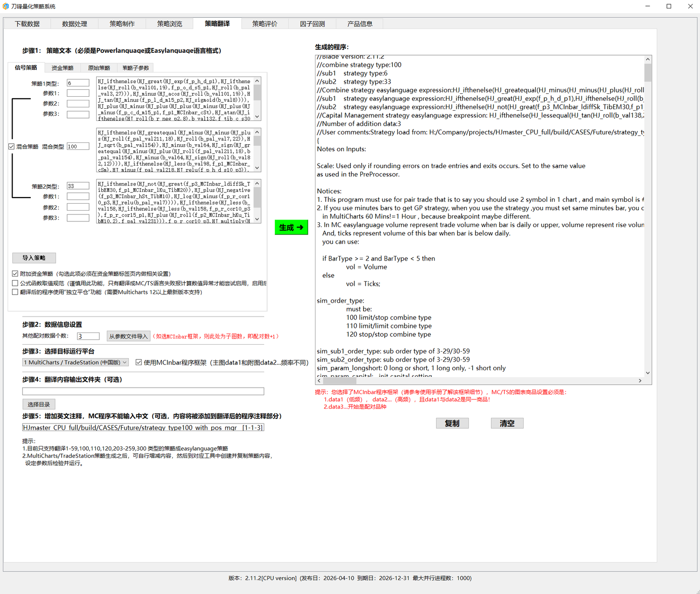This screenshot has width=700, height=594.
Task: Click inside the strategy 1 expression text box
Action: [x=175, y=99]
